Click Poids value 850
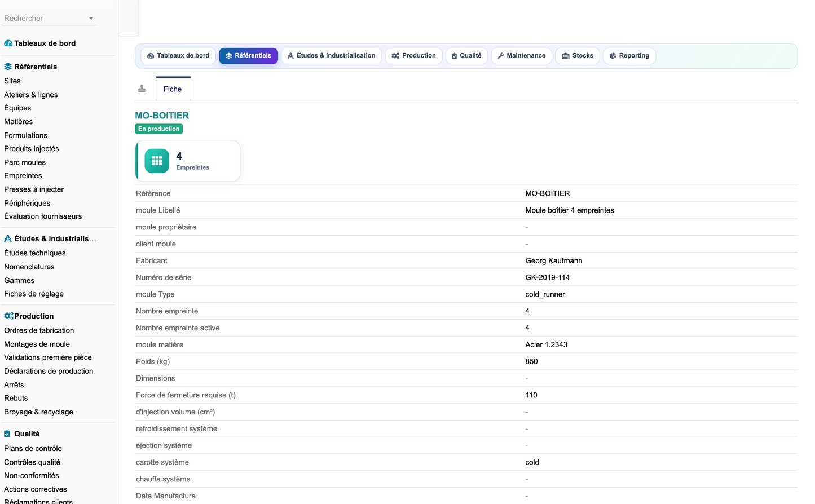Screen dimensions: 815x504 (x=532, y=362)
